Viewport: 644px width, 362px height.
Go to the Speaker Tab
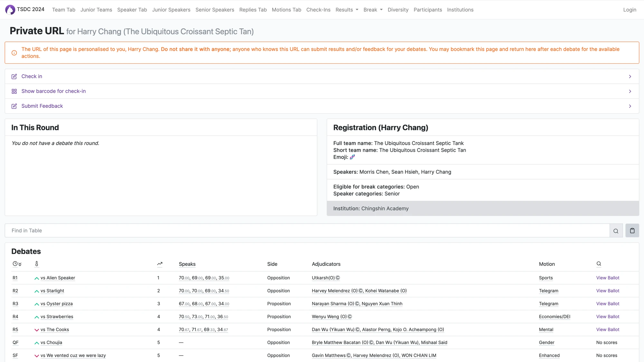click(x=132, y=10)
